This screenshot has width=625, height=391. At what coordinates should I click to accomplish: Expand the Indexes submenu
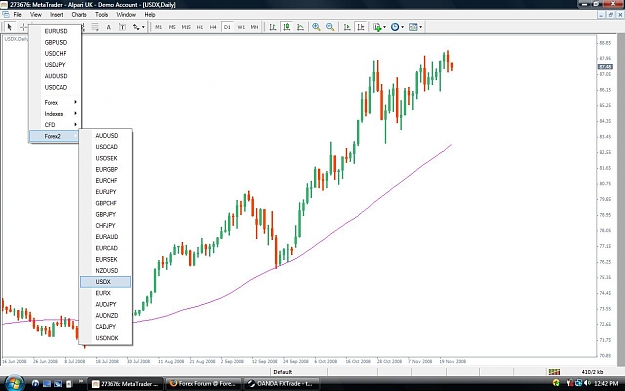(x=55, y=114)
